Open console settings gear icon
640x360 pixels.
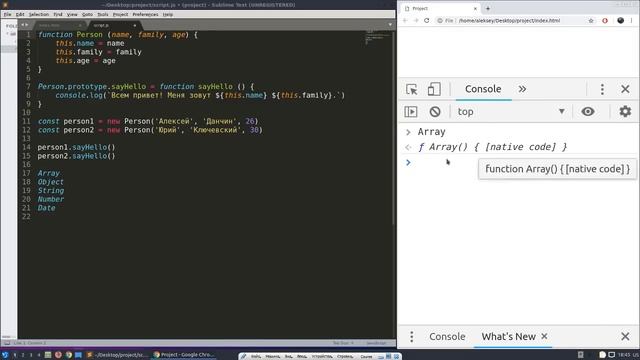(625, 111)
